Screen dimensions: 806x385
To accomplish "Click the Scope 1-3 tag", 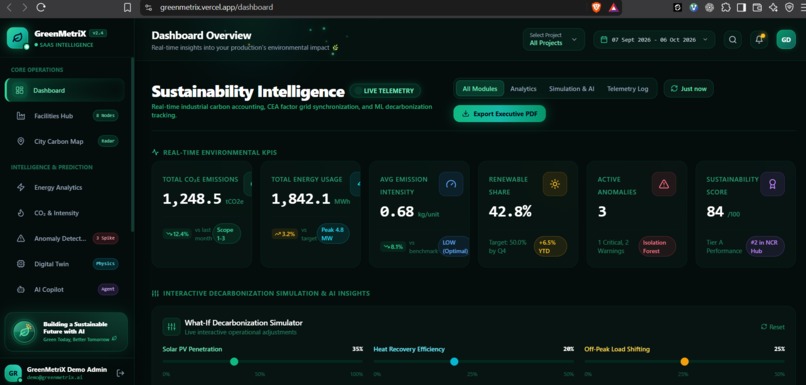I will click(226, 234).
